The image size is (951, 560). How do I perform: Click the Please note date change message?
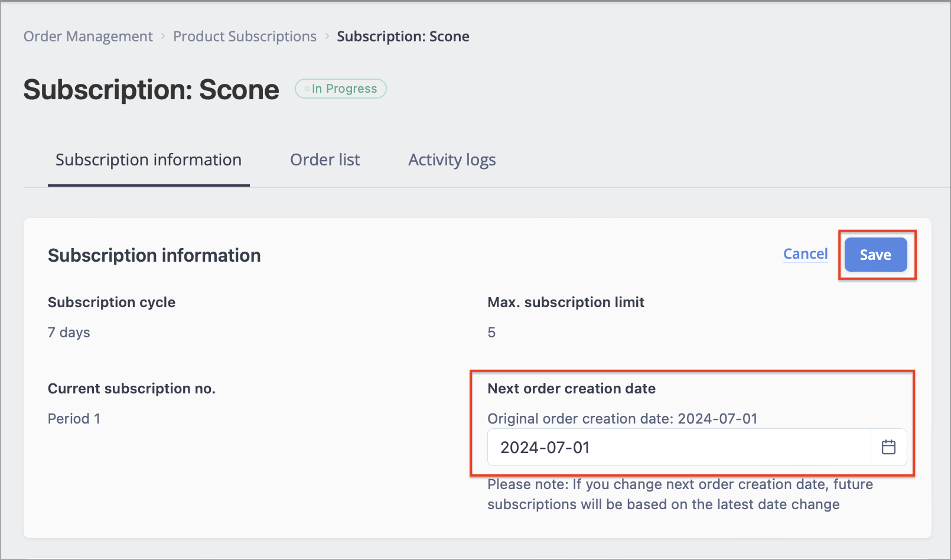point(680,494)
